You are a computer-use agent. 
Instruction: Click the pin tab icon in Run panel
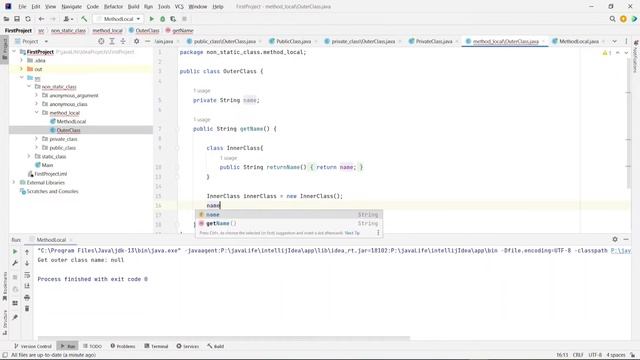coord(15,317)
